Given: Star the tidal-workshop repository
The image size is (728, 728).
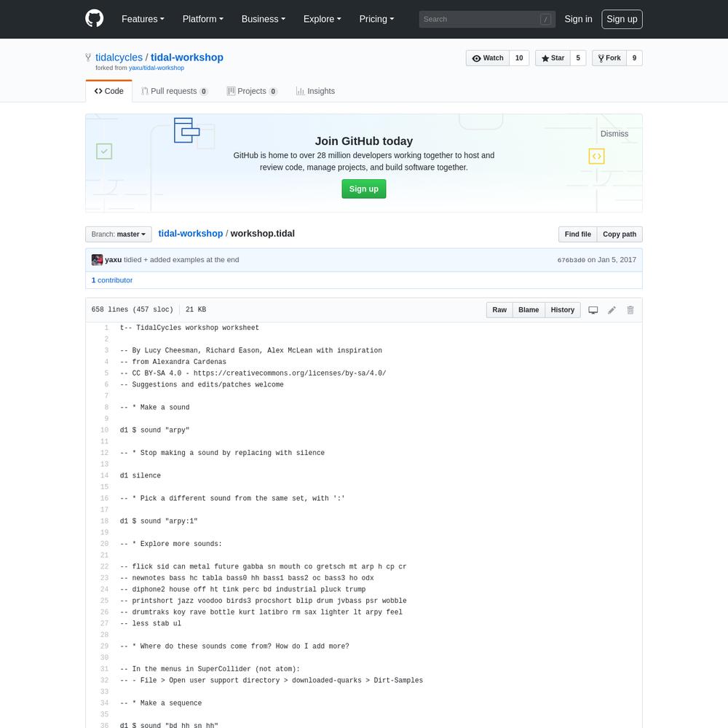Looking at the screenshot, I should [553, 58].
